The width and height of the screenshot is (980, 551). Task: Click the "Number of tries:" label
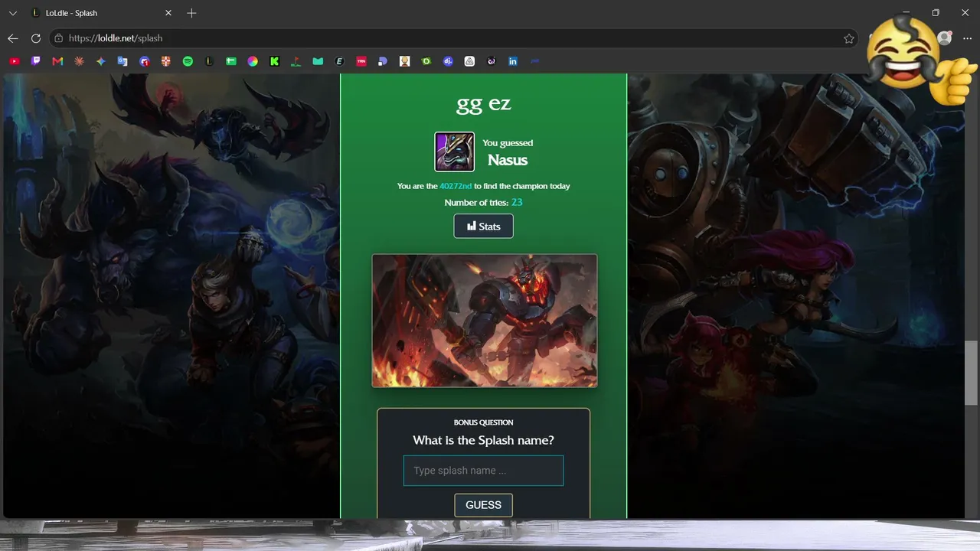[476, 203]
